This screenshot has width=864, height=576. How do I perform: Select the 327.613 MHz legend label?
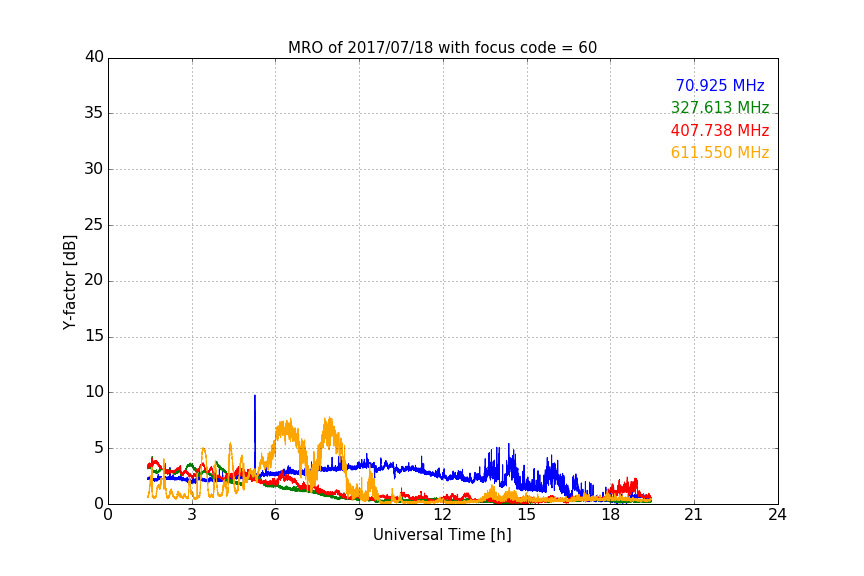point(720,107)
